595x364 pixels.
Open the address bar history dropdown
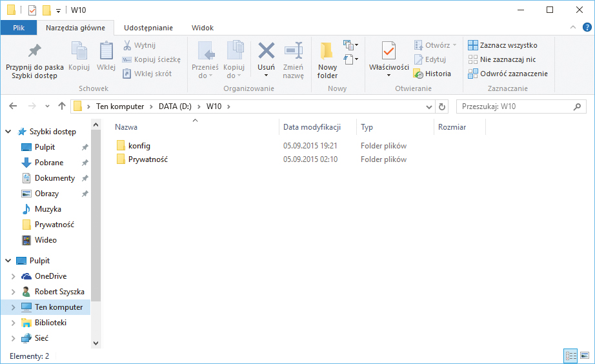click(x=430, y=106)
